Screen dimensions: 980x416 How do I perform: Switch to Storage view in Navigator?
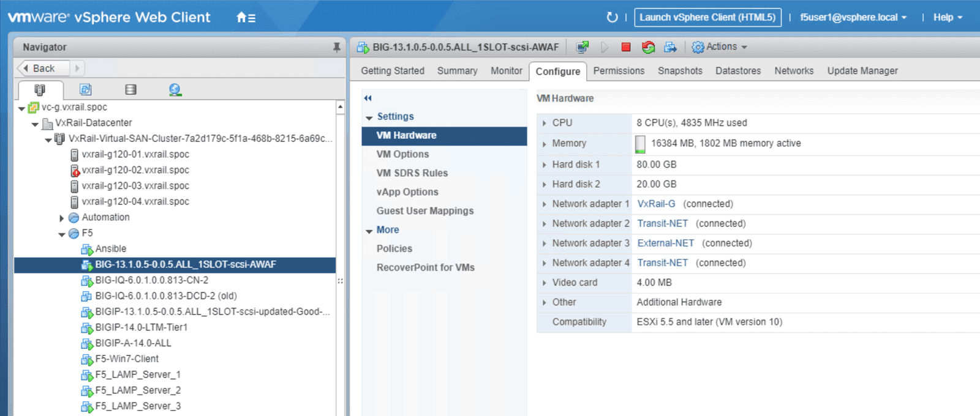pyautogui.click(x=130, y=90)
